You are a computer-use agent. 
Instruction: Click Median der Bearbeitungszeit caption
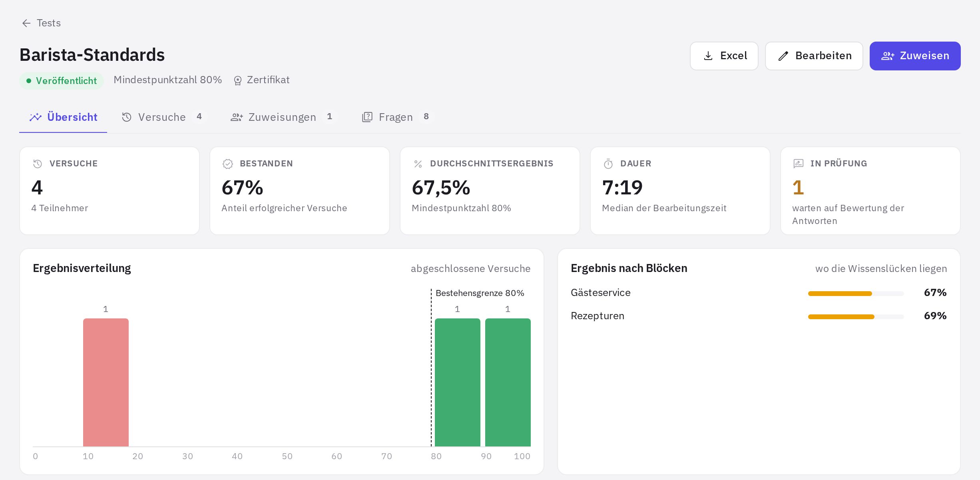tap(664, 208)
